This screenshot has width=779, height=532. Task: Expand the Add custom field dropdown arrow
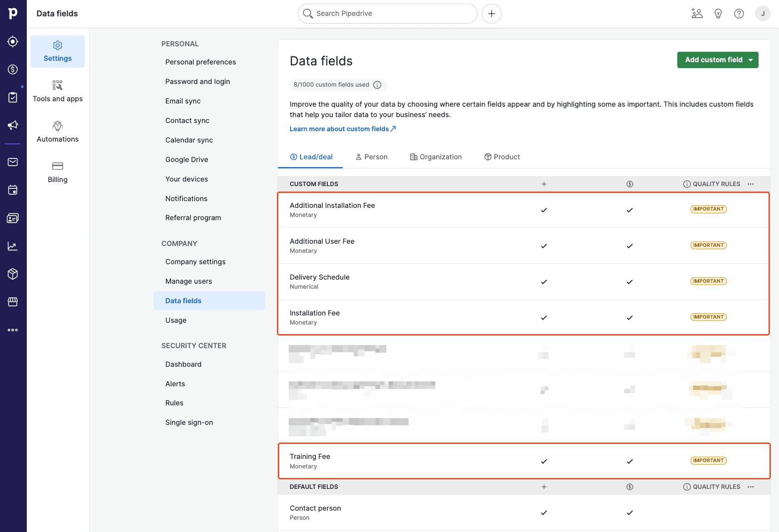pyautogui.click(x=750, y=59)
